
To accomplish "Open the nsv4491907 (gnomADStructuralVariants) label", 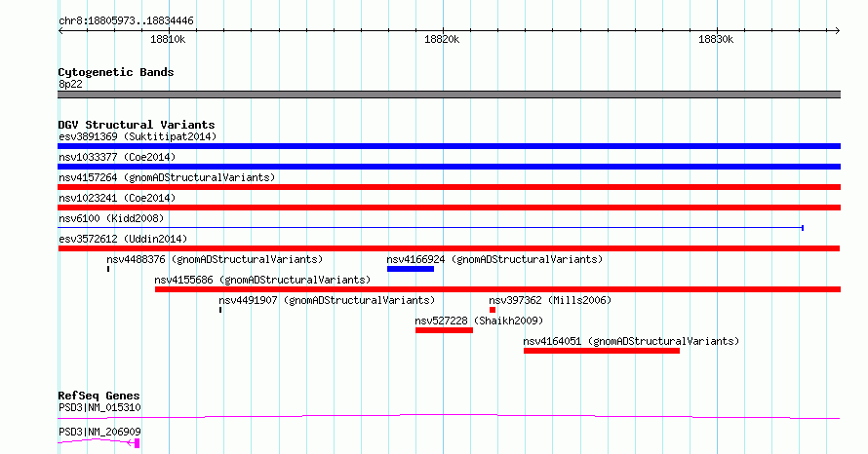I will point(327,300).
